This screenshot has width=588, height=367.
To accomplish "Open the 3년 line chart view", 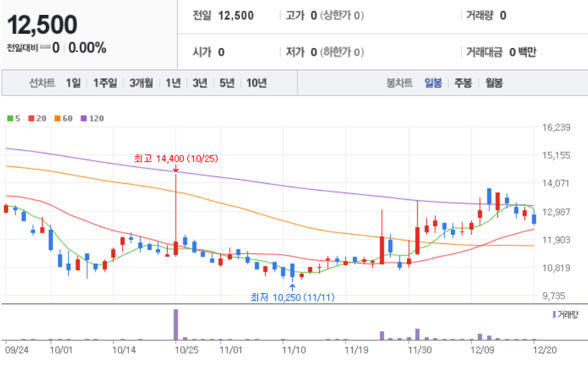I will pyautogui.click(x=200, y=83).
